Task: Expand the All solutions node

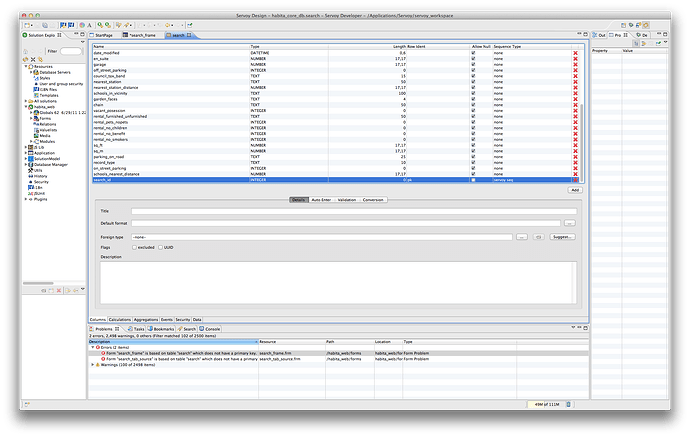Action: (x=26, y=101)
